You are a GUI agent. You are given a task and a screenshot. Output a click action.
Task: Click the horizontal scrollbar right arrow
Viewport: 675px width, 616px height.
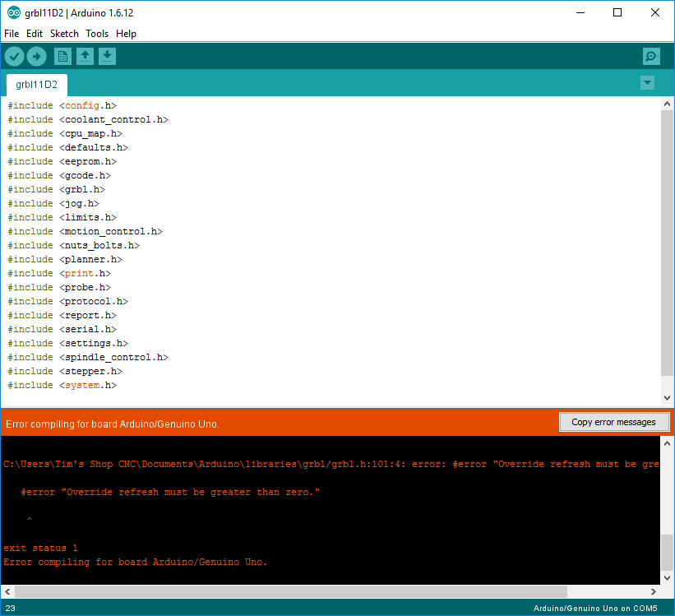point(654,592)
